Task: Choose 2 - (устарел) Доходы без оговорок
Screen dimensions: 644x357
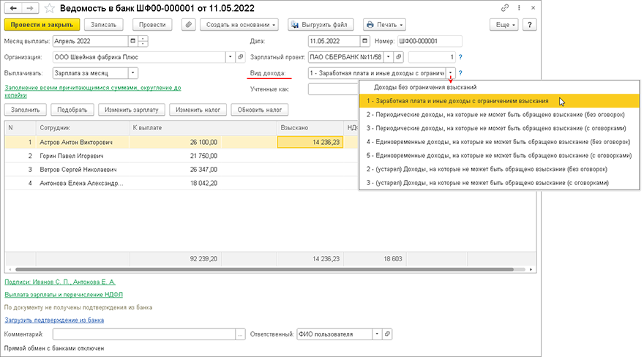Action: 499,169
